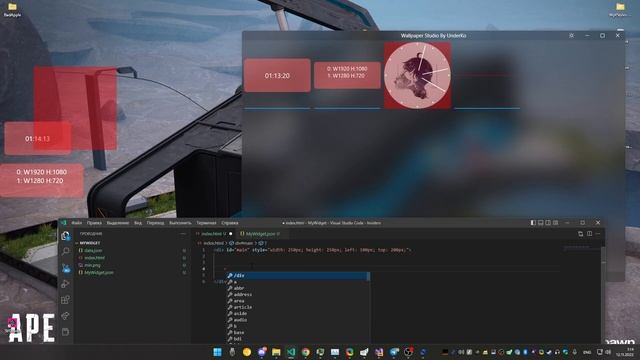Image resolution: width=640 pixels, height=360 pixels.
Task: Open editor more actions ellipsis
Action: [598, 234]
